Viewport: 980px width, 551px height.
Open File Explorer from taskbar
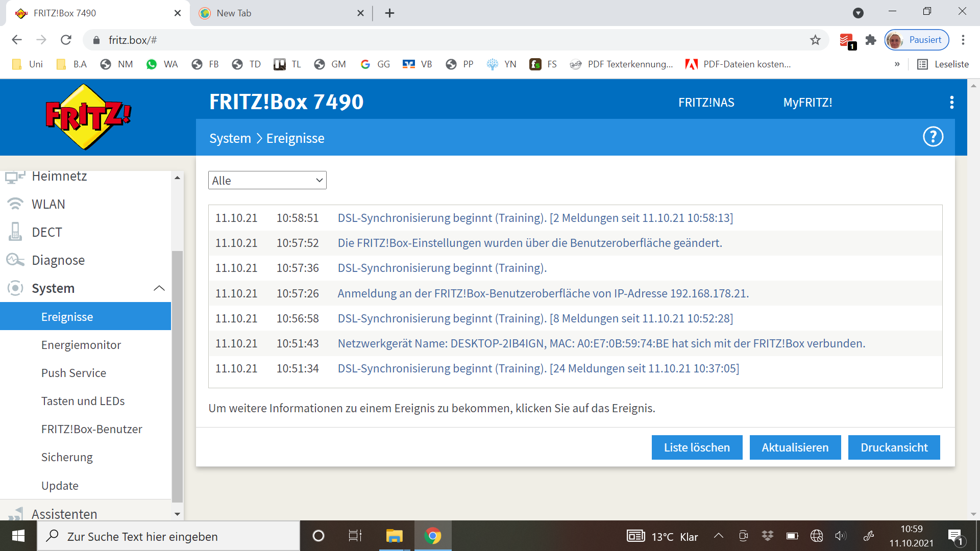click(x=394, y=536)
